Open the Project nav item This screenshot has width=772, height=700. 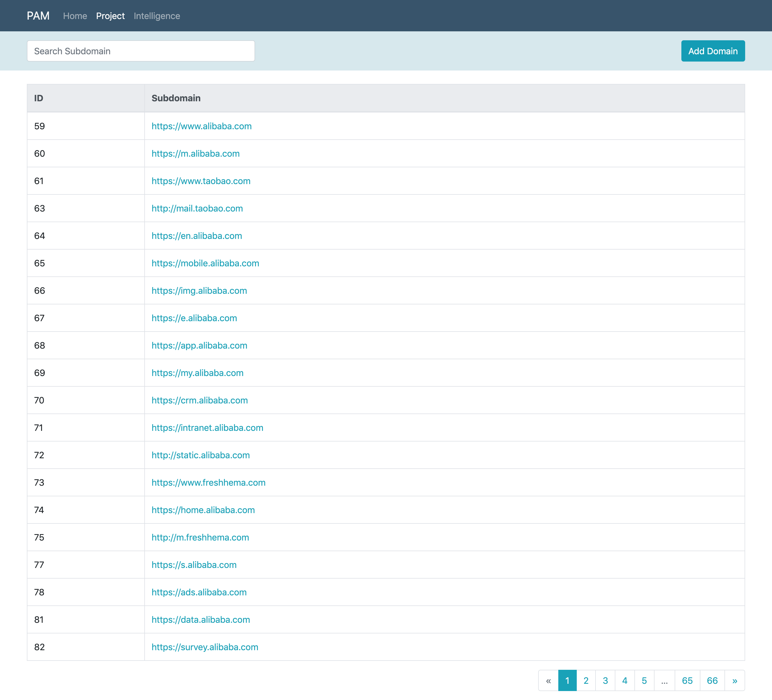110,16
